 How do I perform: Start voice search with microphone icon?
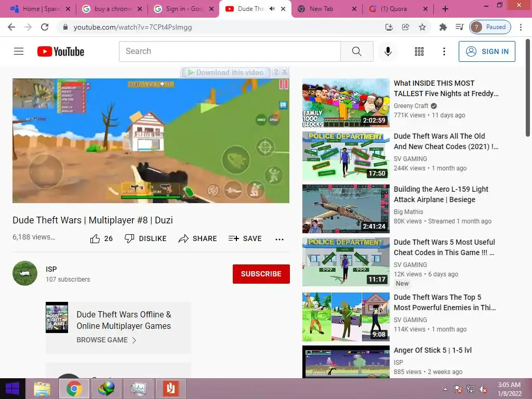pyautogui.click(x=388, y=51)
